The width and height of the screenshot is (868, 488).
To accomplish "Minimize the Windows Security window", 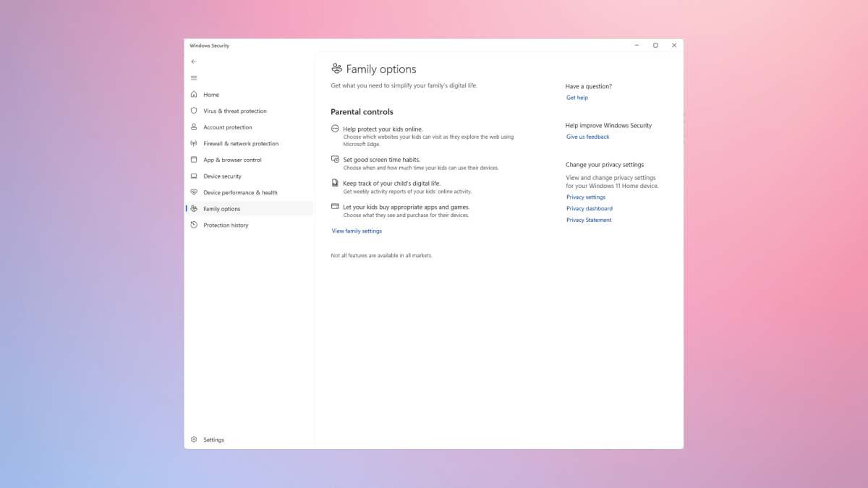I will click(x=637, y=46).
